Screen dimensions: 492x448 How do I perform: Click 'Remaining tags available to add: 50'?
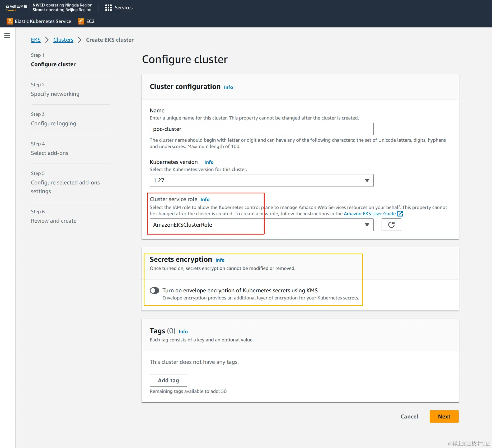point(188,391)
